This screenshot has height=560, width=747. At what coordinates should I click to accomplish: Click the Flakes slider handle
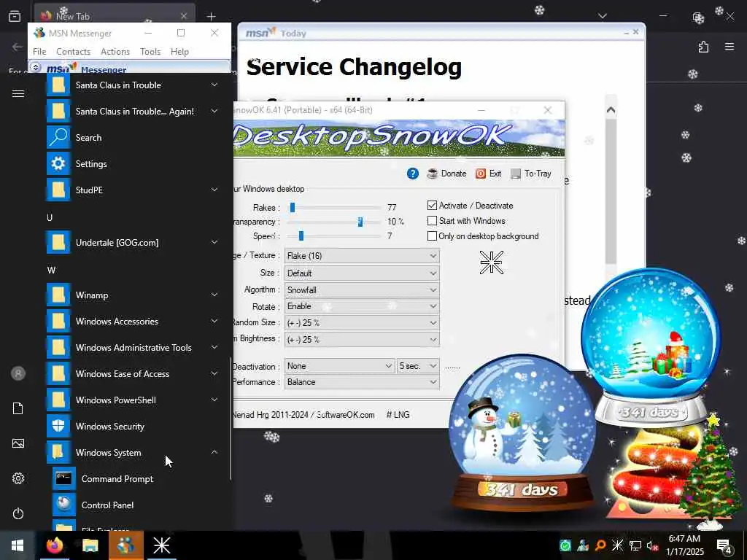293,208
